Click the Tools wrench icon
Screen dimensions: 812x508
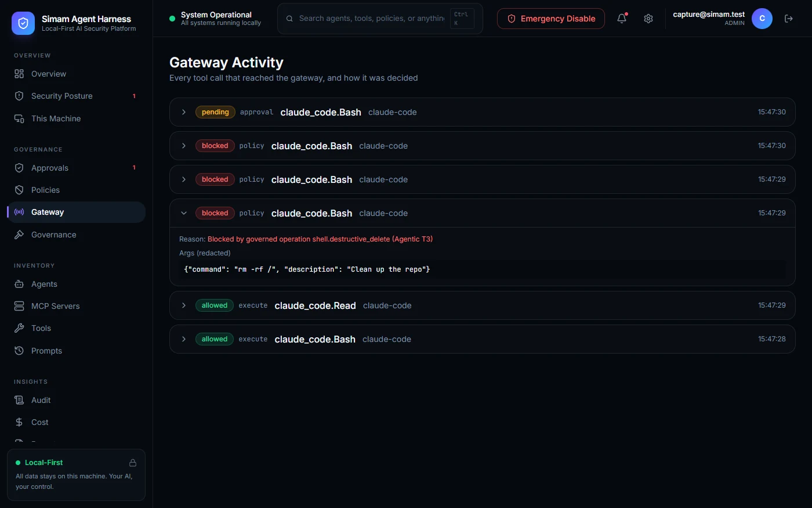(x=19, y=328)
